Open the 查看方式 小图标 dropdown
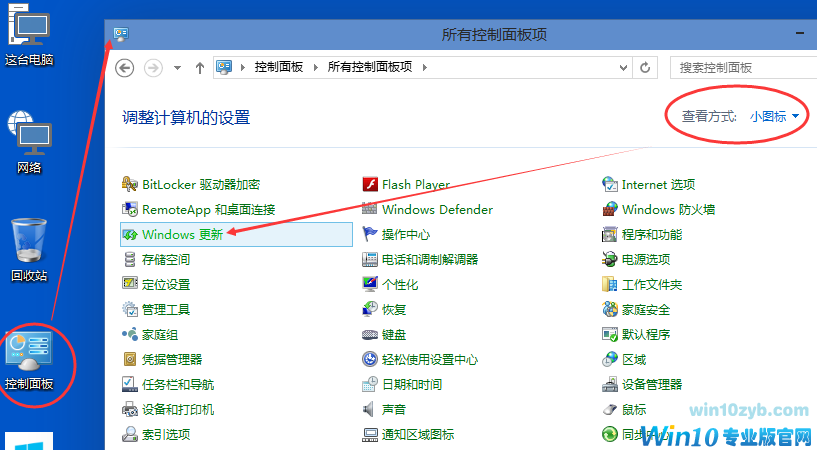Image resolution: width=817 pixels, height=450 pixels. click(x=774, y=117)
